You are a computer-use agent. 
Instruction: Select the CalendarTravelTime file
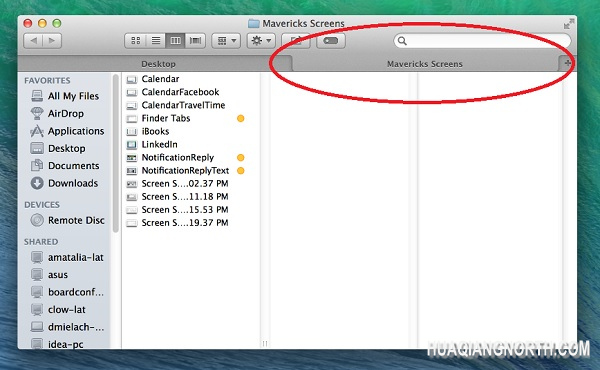(x=176, y=105)
